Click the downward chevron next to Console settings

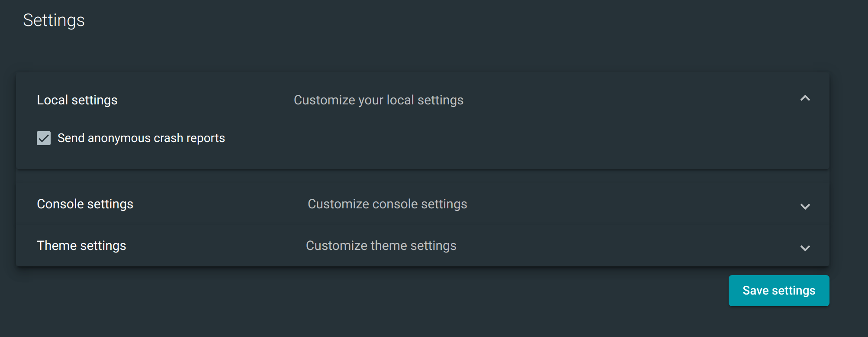pos(806,207)
